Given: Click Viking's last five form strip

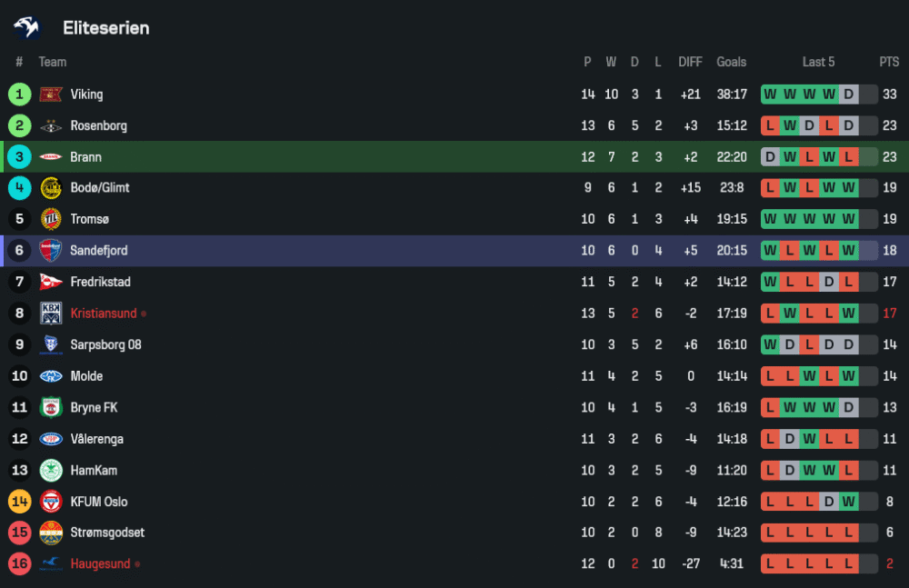Looking at the screenshot, I should (x=818, y=95).
